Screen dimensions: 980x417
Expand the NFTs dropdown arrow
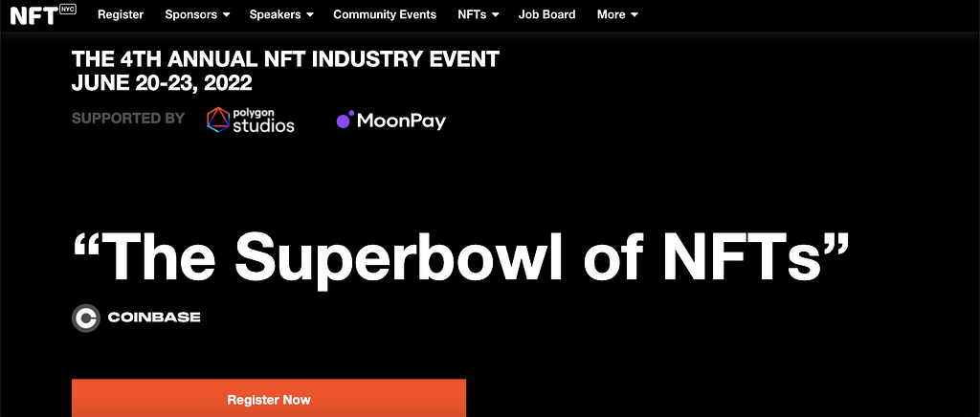click(x=495, y=14)
